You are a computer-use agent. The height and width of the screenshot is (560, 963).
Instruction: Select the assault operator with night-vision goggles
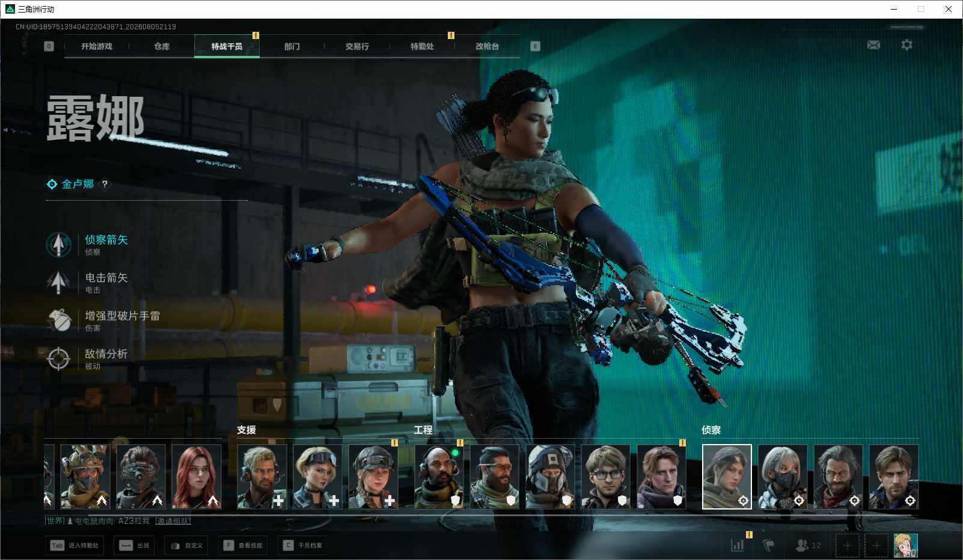pos(141,476)
